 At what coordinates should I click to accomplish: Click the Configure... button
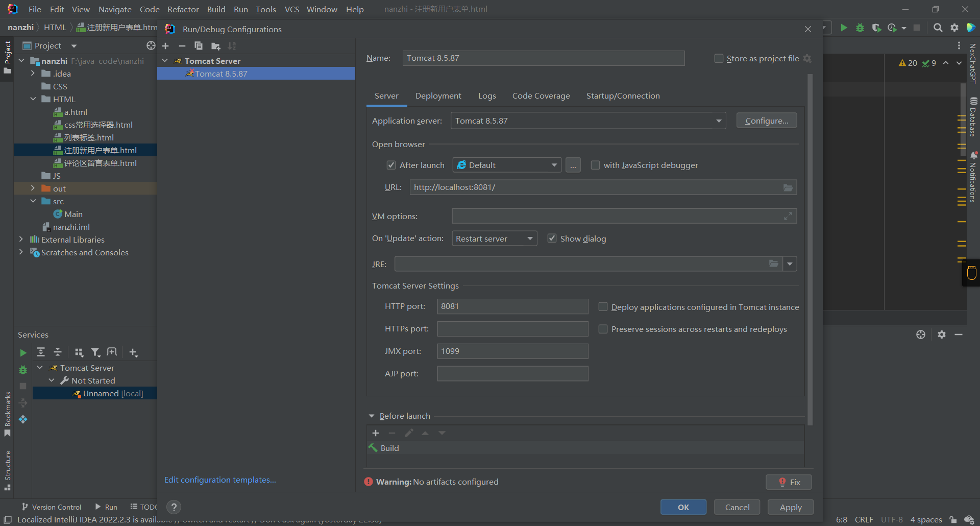pos(766,121)
